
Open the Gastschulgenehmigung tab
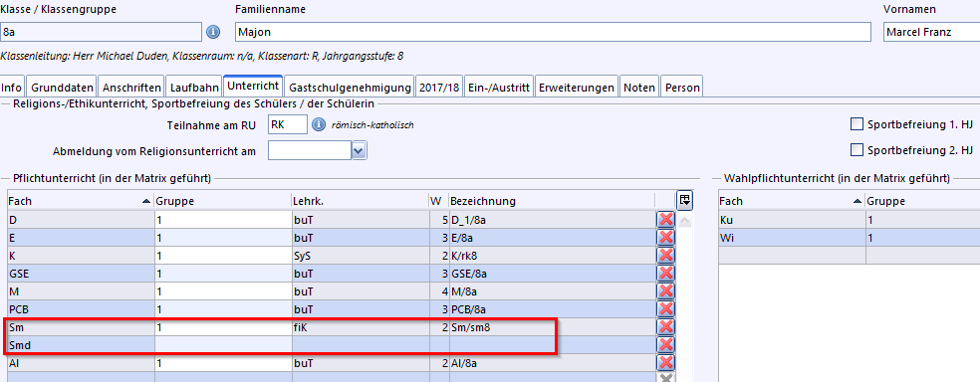(x=350, y=88)
